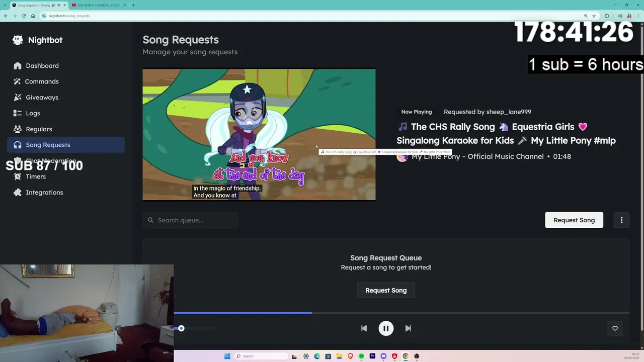The height and width of the screenshot is (362, 644).
Task: Go back in browser history
Action: (x=6, y=16)
